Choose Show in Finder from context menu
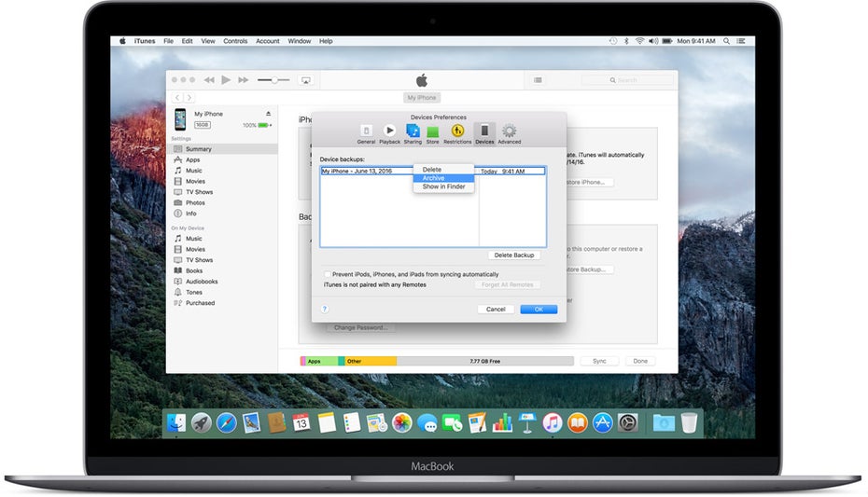This screenshot has width=868, height=497. pyautogui.click(x=443, y=186)
